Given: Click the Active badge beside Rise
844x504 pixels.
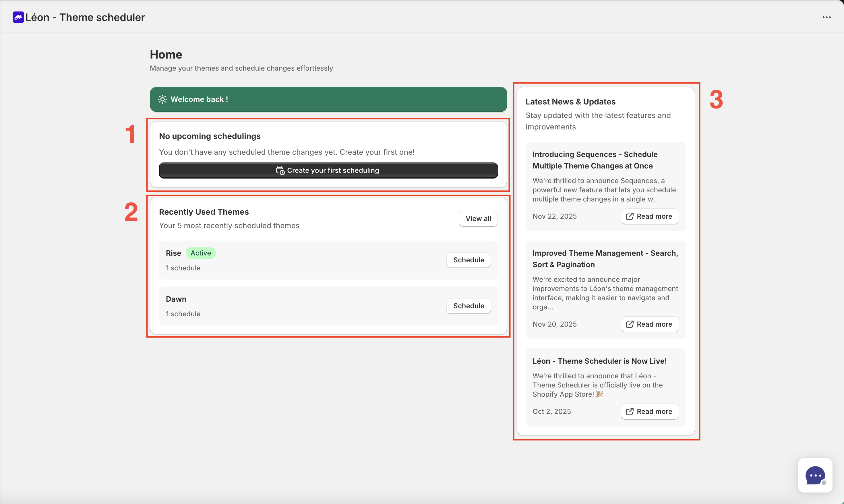Looking at the screenshot, I should [200, 253].
